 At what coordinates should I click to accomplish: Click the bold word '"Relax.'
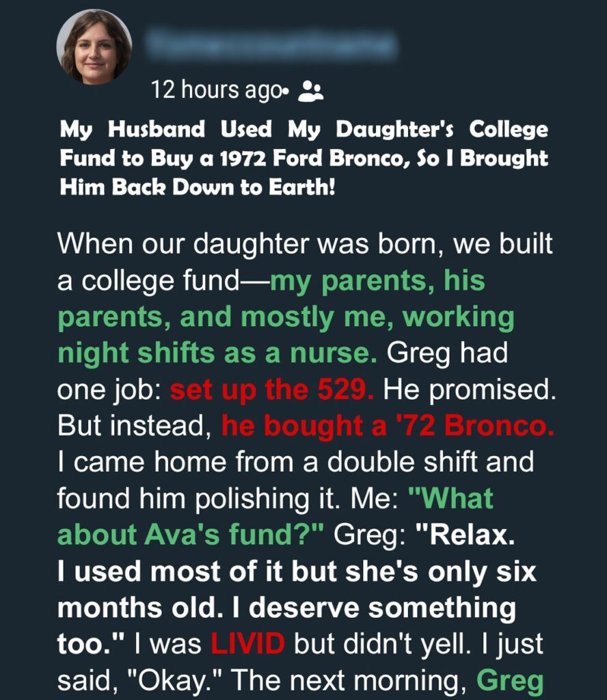click(465, 535)
